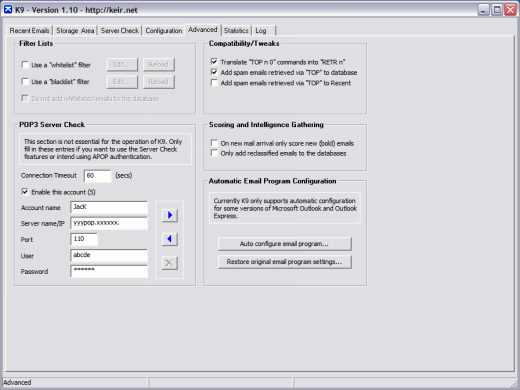The height and width of the screenshot is (390, 520).
Task: Uncheck 'Add spam emails via TOP to database'
Action: point(214,72)
